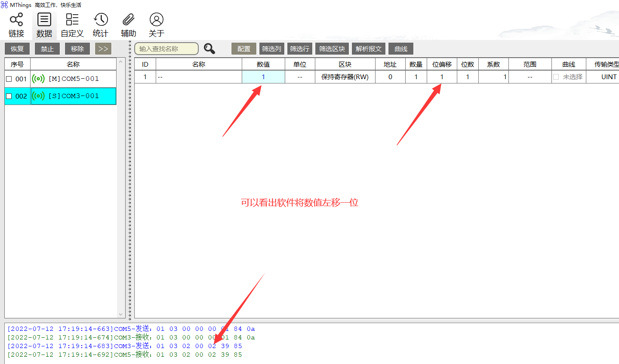Switch to the 链接 (Link) tab
Screen dimensions: 619x364
tap(17, 19)
